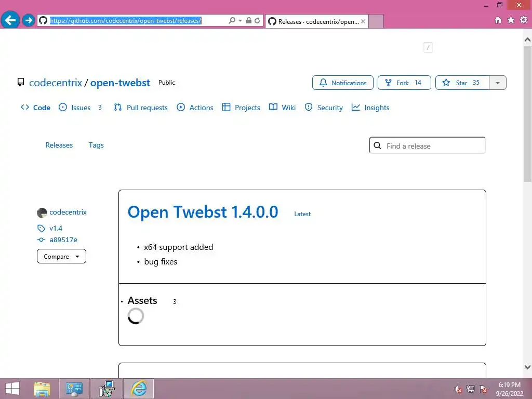Open browser Home page icon
Viewport: 532px width, 399px height.
tap(498, 20)
